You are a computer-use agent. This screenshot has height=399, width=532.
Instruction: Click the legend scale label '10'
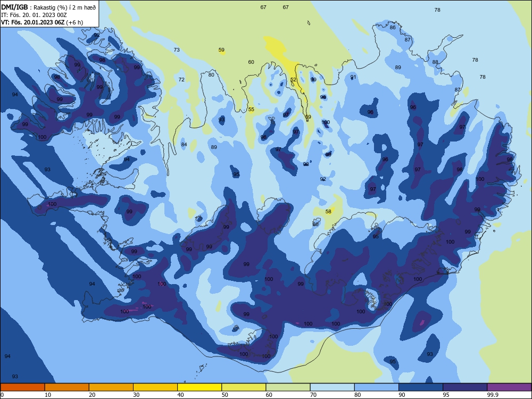coord(48,395)
